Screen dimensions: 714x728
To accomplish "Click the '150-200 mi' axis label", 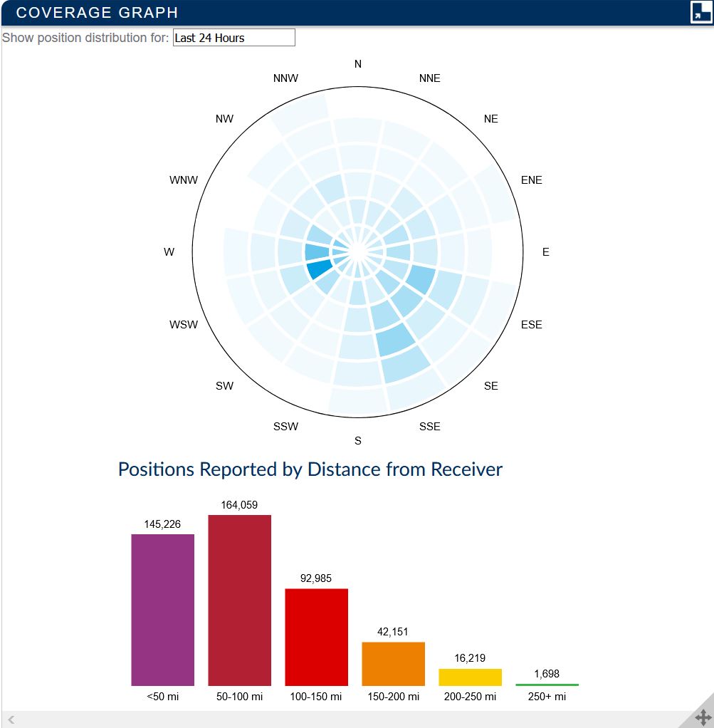I will click(x=394, y=697).
